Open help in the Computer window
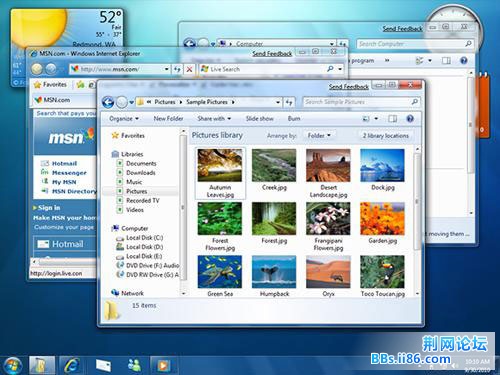This screenshot has height=375, width=500. tap(463, 60)
